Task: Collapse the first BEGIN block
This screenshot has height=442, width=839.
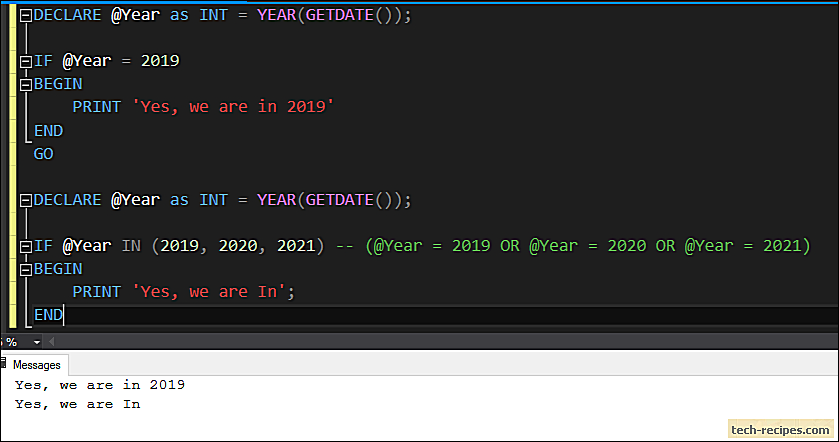Action: click(x=25, y=85)
